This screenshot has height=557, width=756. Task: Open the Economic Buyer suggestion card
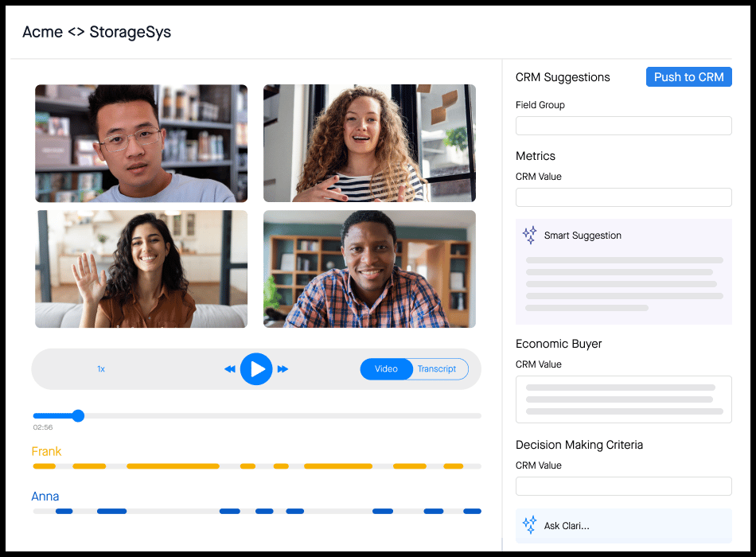coord(623,399)
